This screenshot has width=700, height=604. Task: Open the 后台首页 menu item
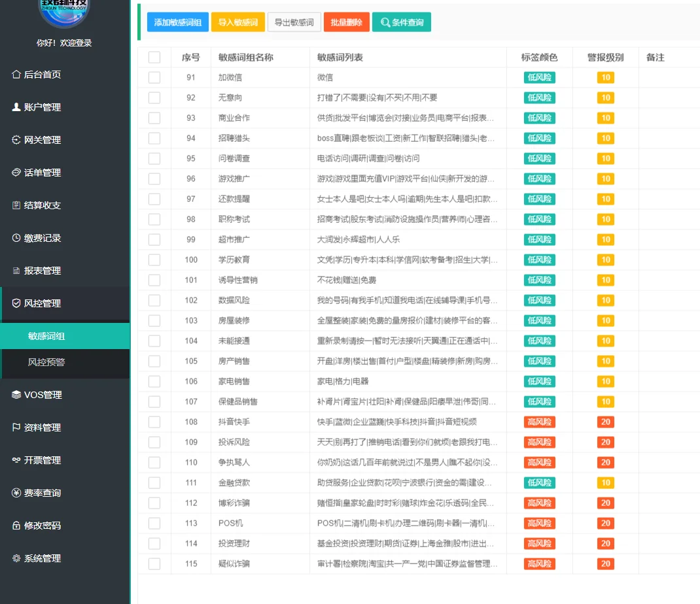(65, 75)
